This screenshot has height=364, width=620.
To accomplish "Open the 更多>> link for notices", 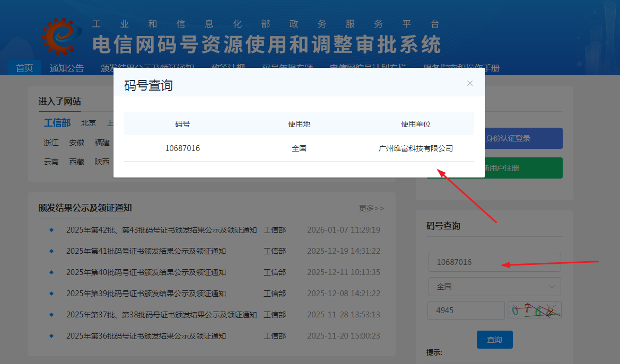I will point(371,208).
